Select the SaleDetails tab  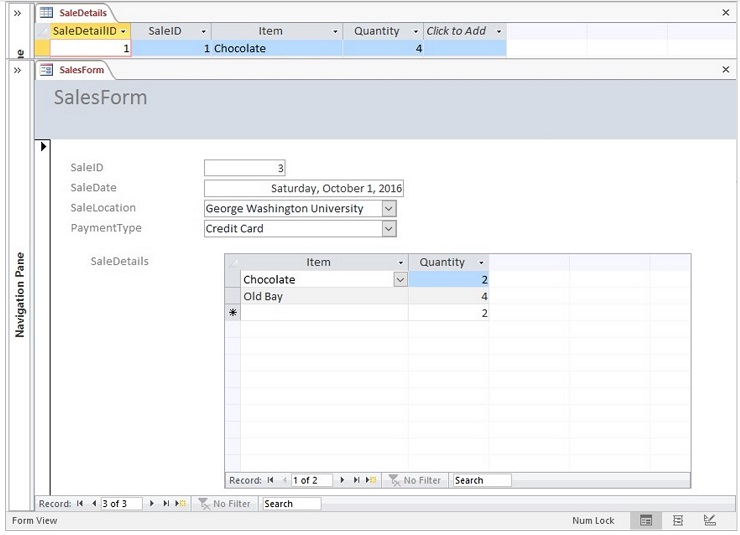(x=73, y=13)
